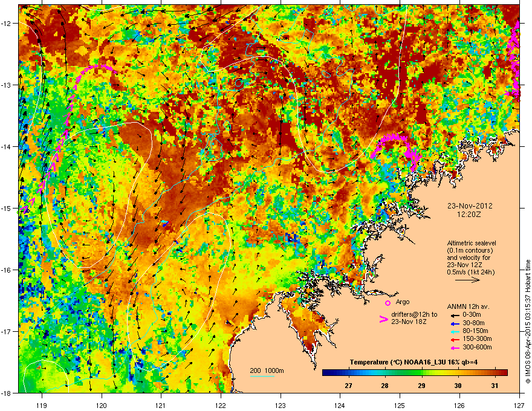Screen dimensions: 532x411
Task: Select the magenta 300-600m arrow legend symbol
Action: click(x=455, y=348)
